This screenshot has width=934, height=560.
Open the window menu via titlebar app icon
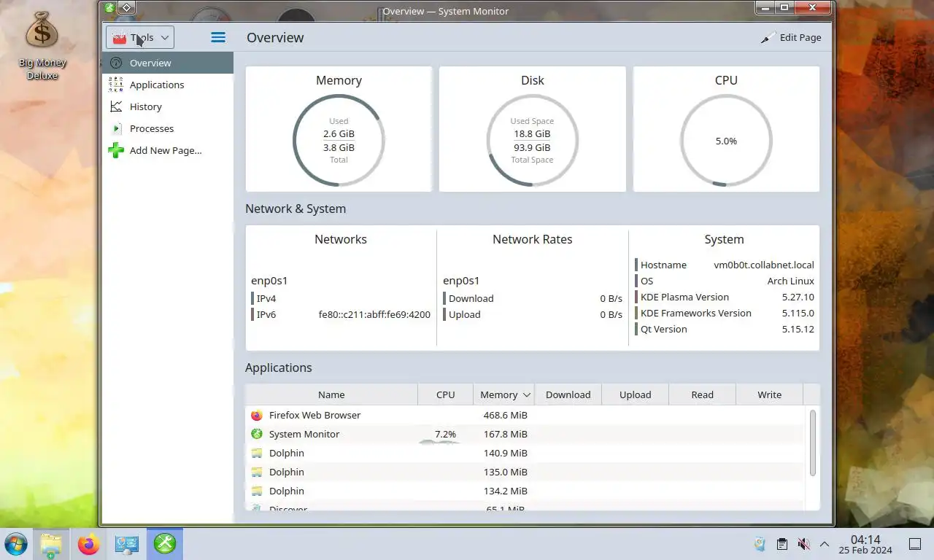pos(109,8)
